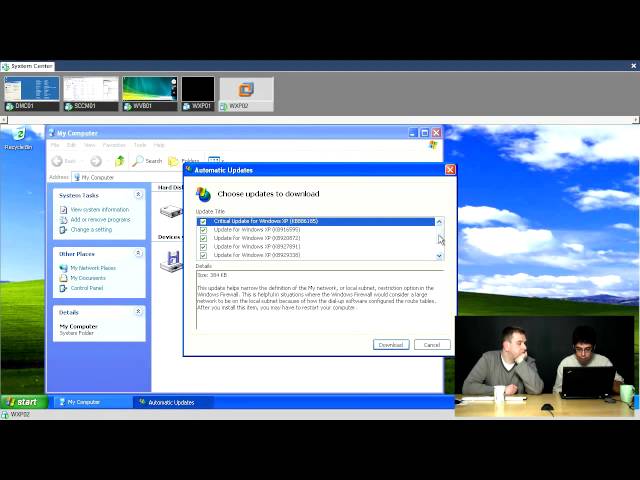
Task: Click the Download button
Action: pyautogui.click(x=391, y=345)
